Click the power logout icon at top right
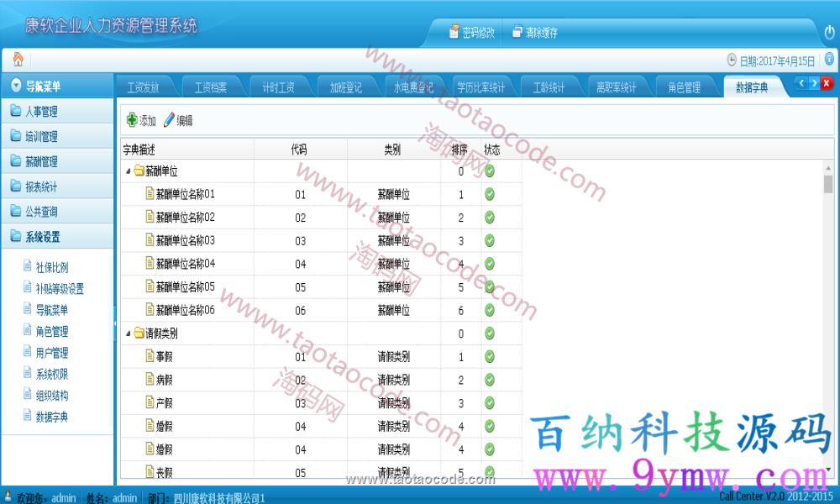 coord(828,33)
